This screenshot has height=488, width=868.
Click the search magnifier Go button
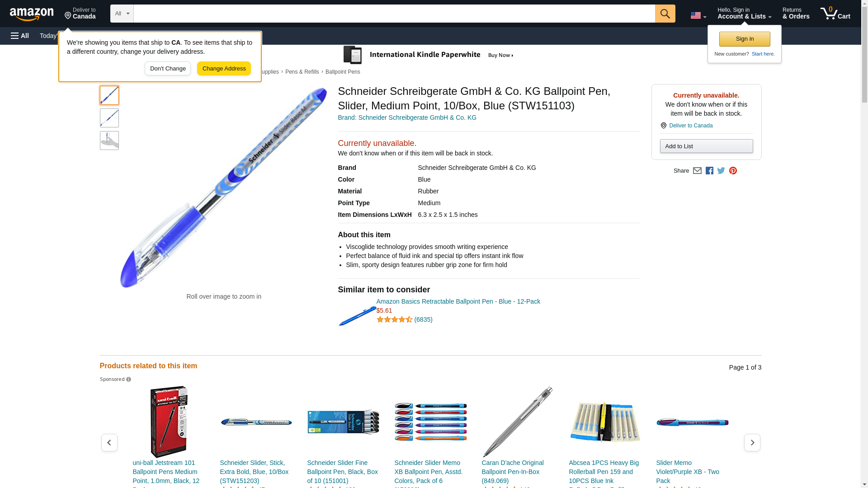coord(665,14)
